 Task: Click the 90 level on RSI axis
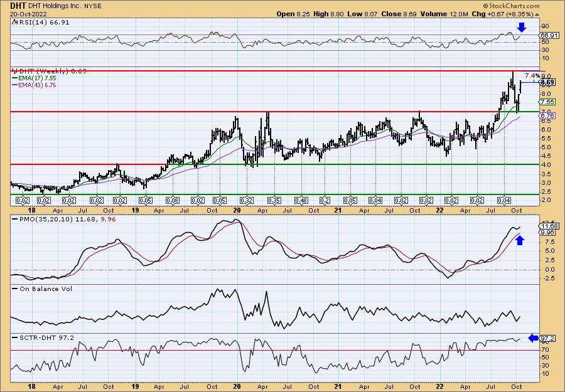point(544,26)
